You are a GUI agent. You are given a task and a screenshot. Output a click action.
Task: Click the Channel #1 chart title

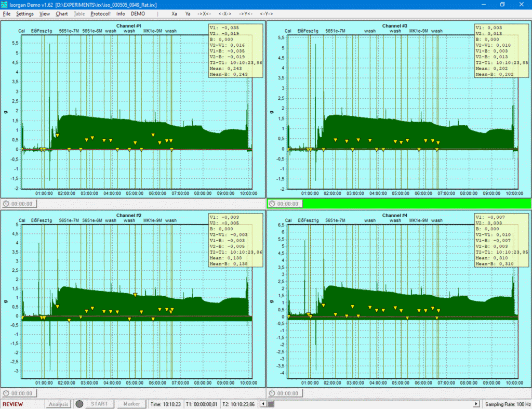(x=129, y=26)
